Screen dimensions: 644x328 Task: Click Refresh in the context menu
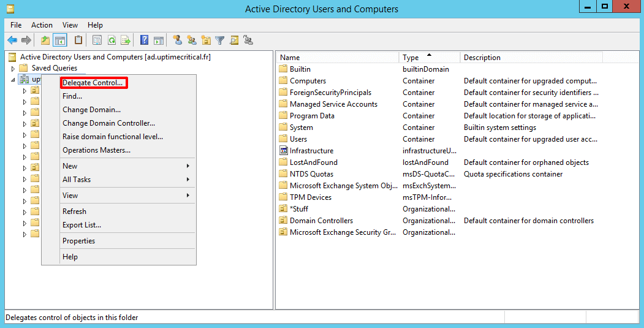click(x=126, y=212)
